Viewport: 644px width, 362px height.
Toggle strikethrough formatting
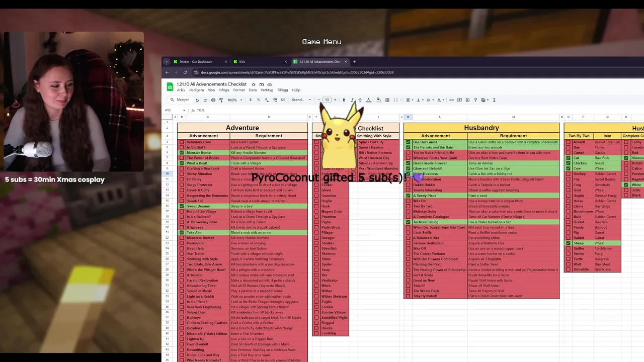(x=360, y=100)
